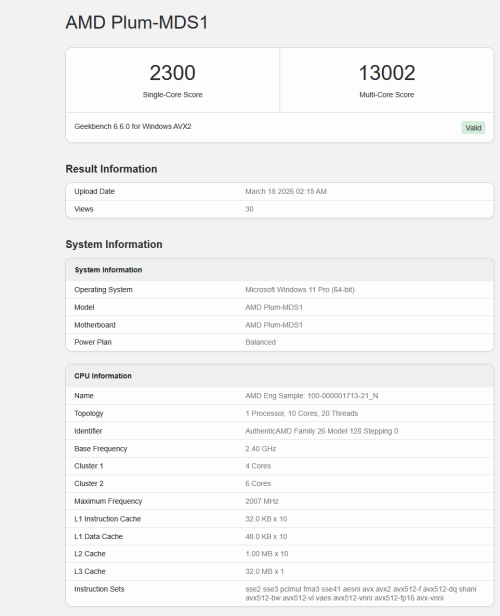
Task: Click the Upload Date value
Action: (286, 191)
